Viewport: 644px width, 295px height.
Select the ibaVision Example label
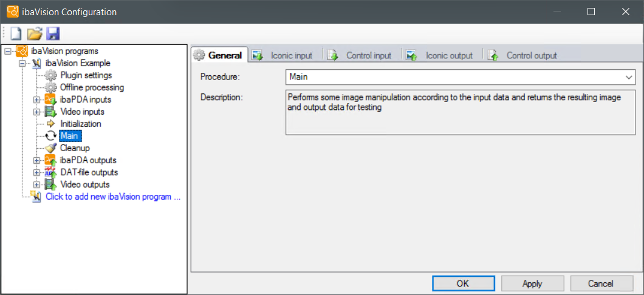[78, 64]
